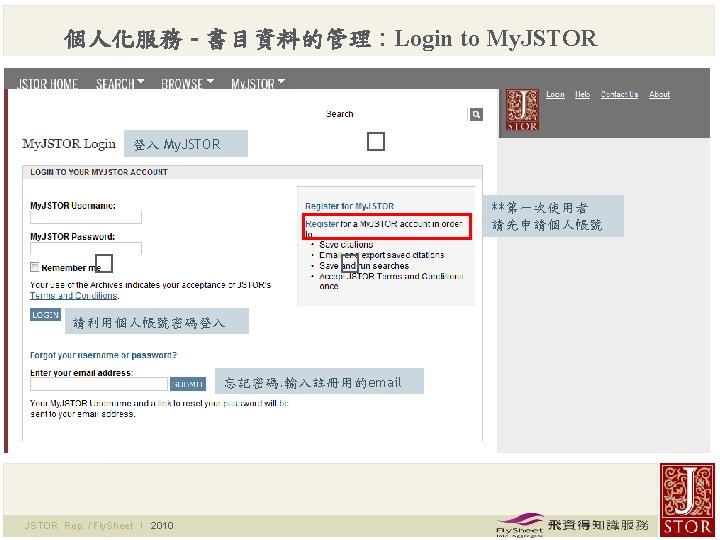Click Accept JSTOR Terms and Conditions bullet
720x540 pixels.
pos(391,281)
